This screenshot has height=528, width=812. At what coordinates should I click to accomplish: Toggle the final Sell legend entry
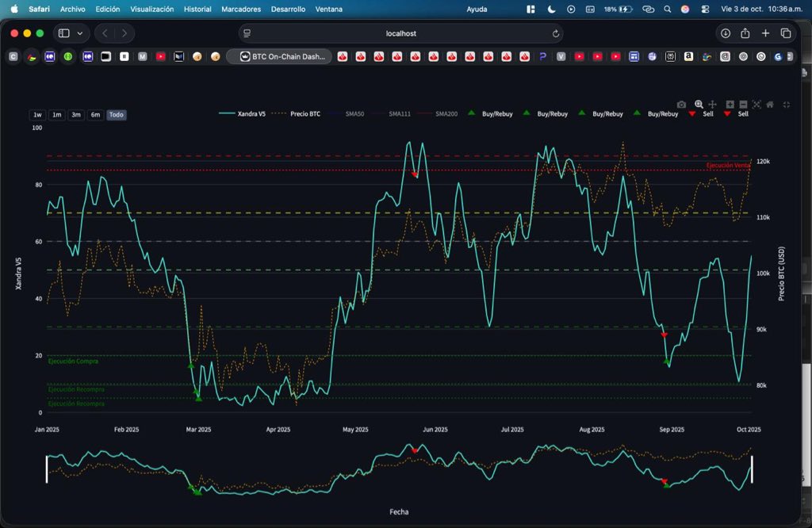[x=736, y=114]
